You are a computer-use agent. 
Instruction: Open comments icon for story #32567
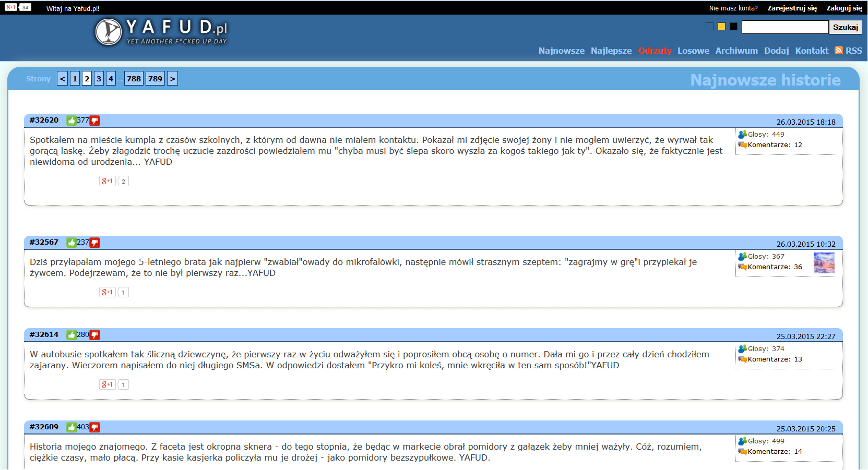pyautogui.click(x=742, y=267)
